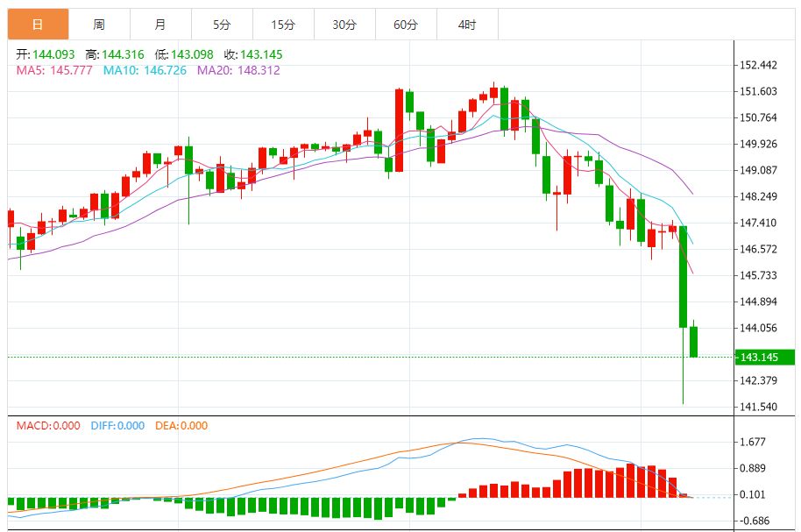Click the 147.410 price axis label
801x532 pixels.
pyautogui.click(x=758, y=223)
